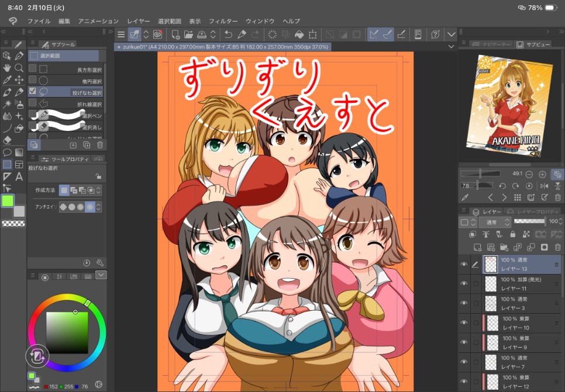The height and width of the screenshot is (392, 565).
Task: Click the hue color wheel ring
Action: coord(67,297)
